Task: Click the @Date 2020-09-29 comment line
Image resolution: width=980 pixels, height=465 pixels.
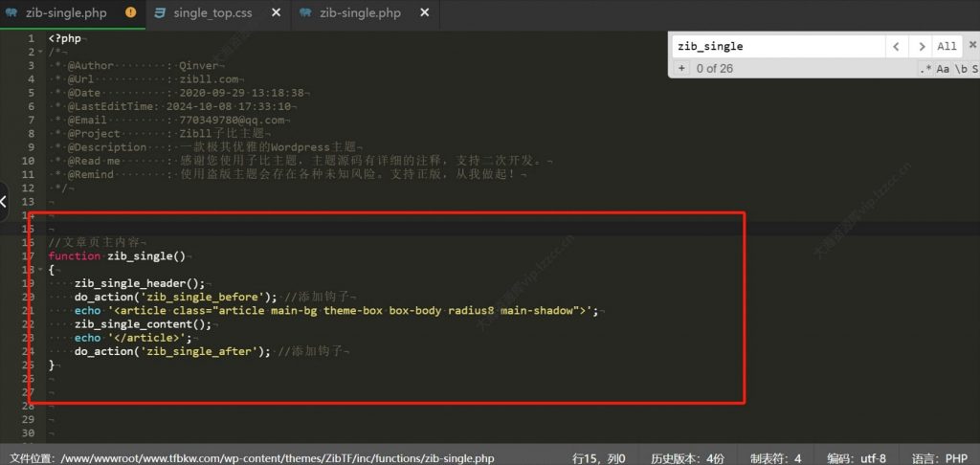Action: 179,93
